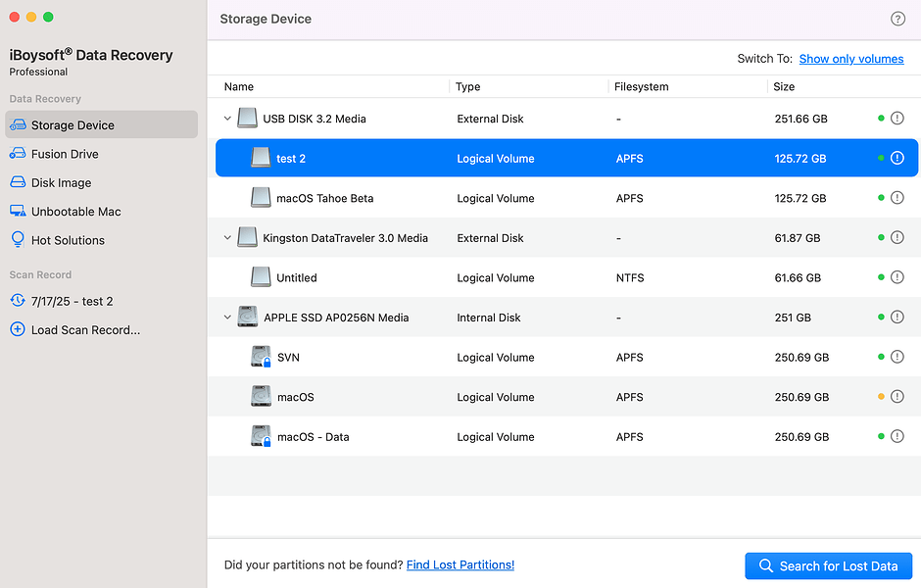Click the macOS Tahoe Beta drive icon

coord(261,198)
